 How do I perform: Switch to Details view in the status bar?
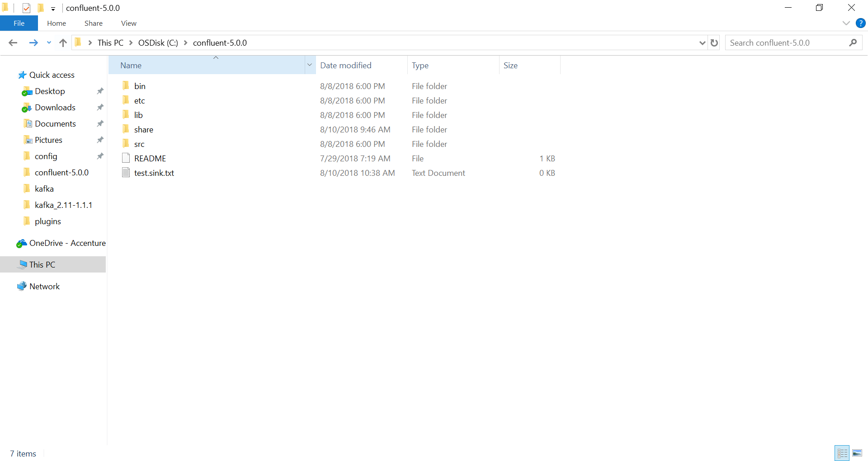pyautogui.click(x=842, y=453)
